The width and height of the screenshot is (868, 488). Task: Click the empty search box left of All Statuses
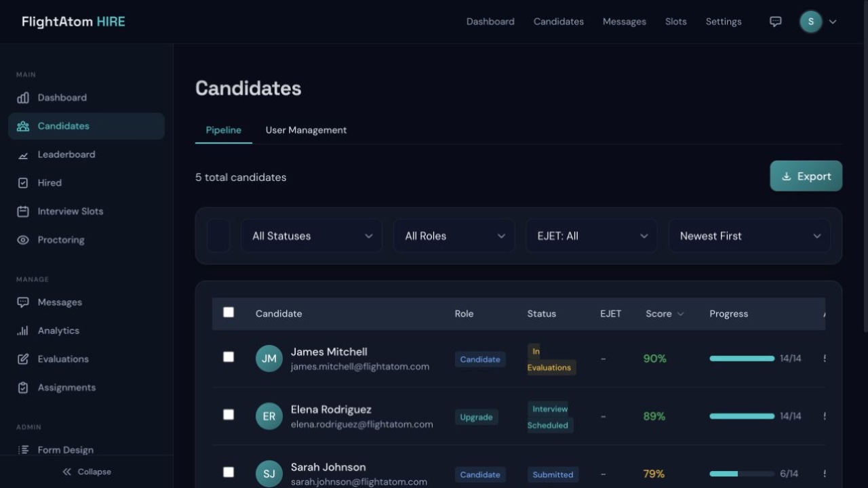click(x=218, y=236)
